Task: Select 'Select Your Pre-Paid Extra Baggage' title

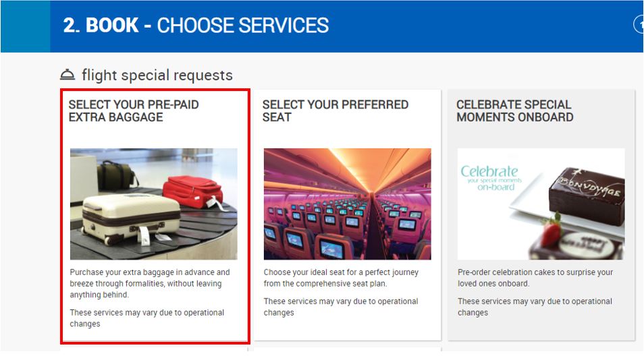Action: [134, 111]
